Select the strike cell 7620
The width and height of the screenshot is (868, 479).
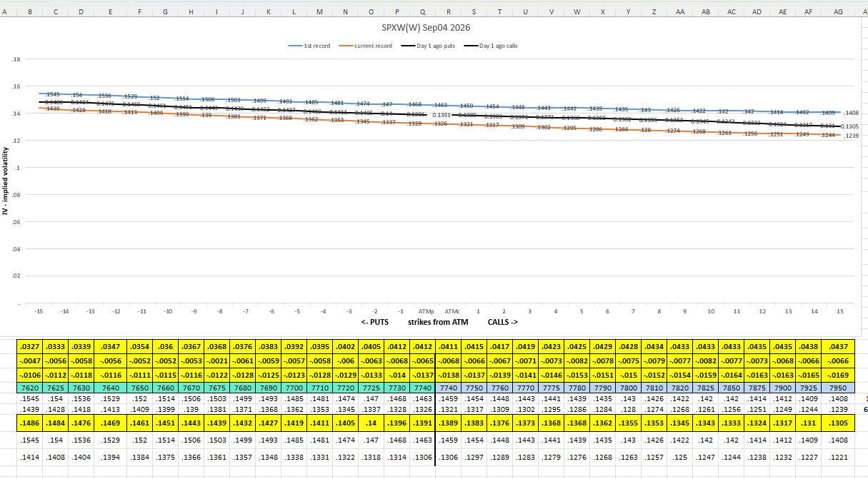pos(29,387)
